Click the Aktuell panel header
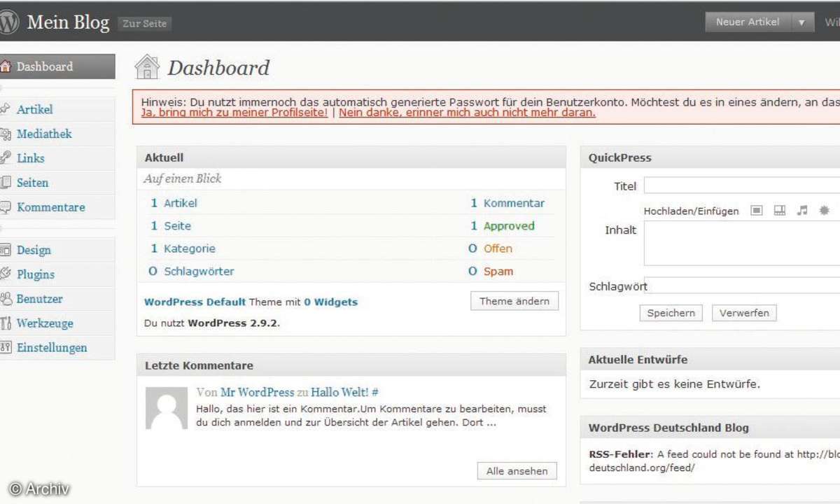 click(351, 157)
